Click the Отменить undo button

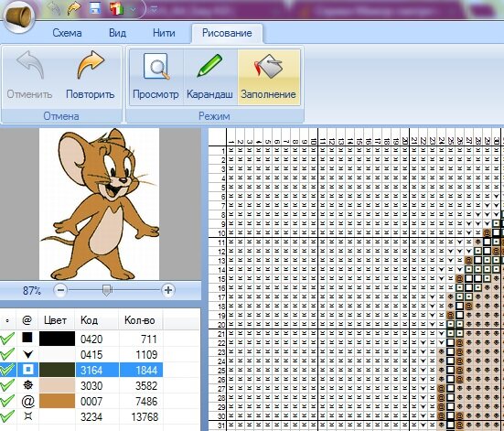29,76
